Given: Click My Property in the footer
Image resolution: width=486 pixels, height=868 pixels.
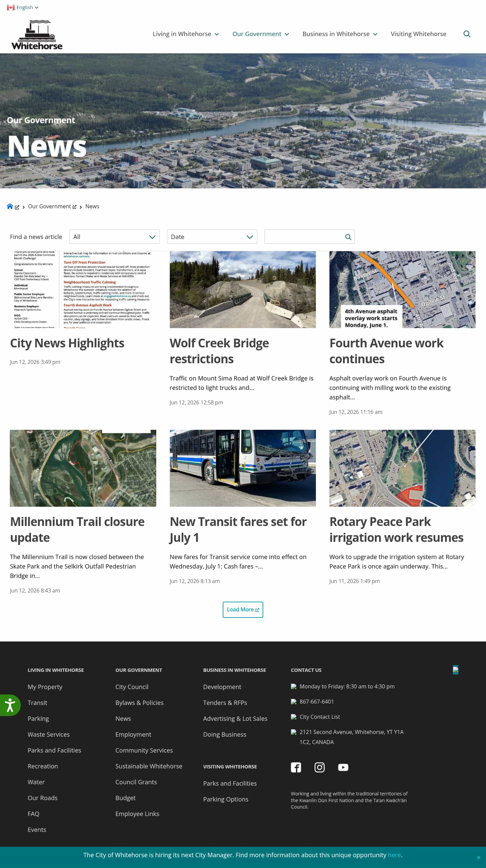Looking at the screenshot, I should 45,687.
